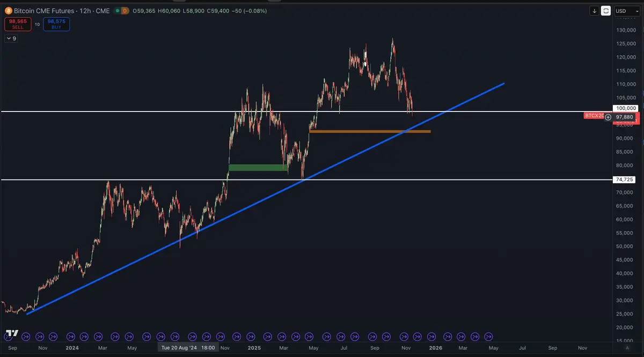Click the 25,000 price axis label

[626, 314]
